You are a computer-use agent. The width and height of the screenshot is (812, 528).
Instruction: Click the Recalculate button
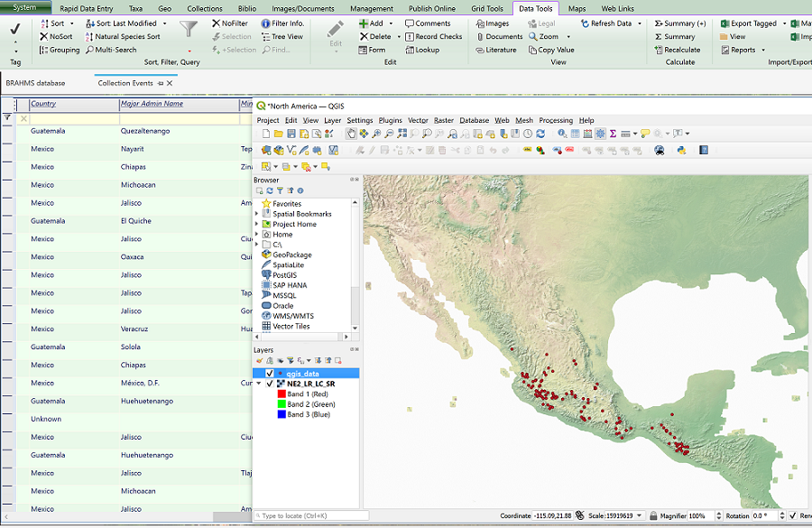point(678,51)
